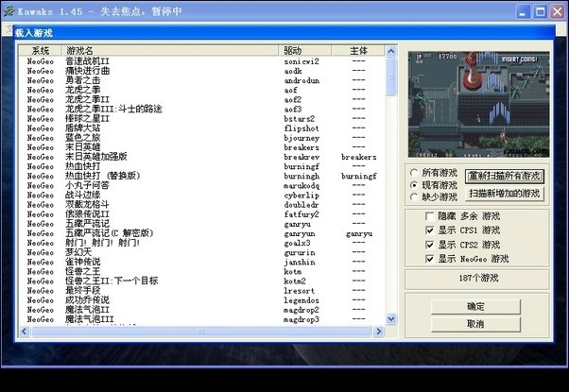Enable the 隐藏多余游戏 checkbox
569x392 pixels.
[429, 216]
